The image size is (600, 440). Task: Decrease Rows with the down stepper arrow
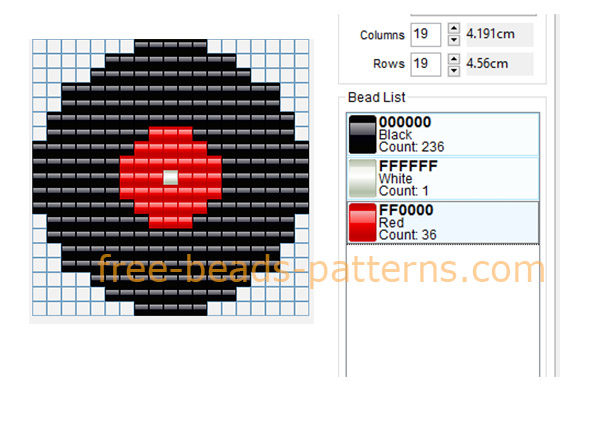click(454, 70)
